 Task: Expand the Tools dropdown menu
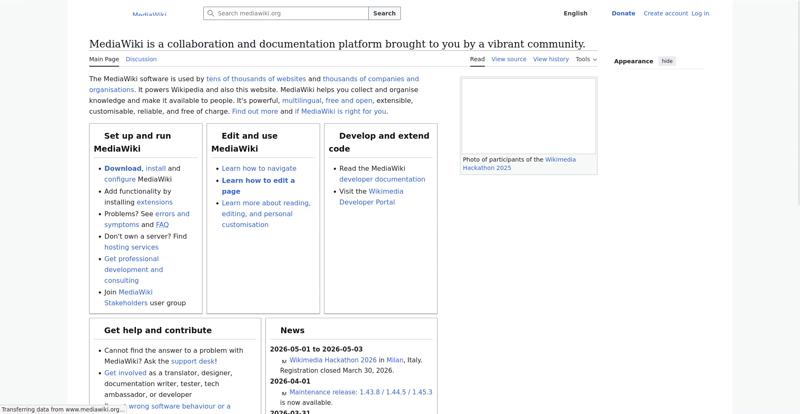586,59
